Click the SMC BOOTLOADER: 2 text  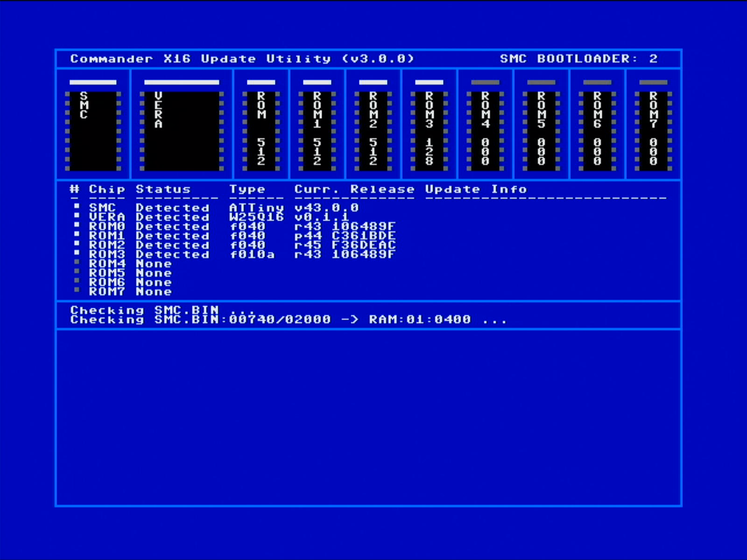pyautogui.click(x=579, y=59)
